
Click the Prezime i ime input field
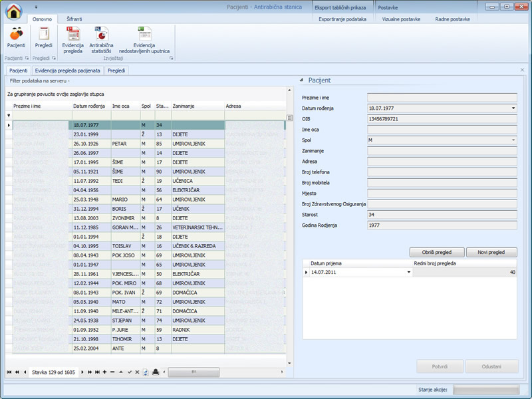click(442, 98)
